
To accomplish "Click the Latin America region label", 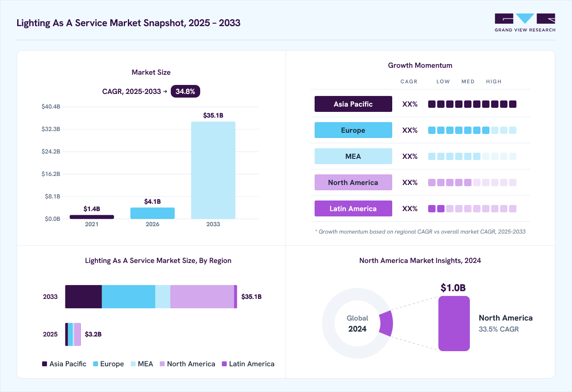I will pyautogui.click(x=353, y=209).
